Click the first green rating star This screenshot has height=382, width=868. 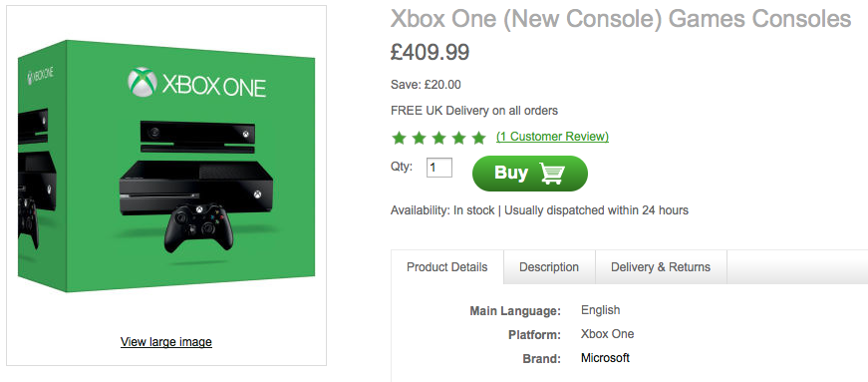[x=400, y=138]
